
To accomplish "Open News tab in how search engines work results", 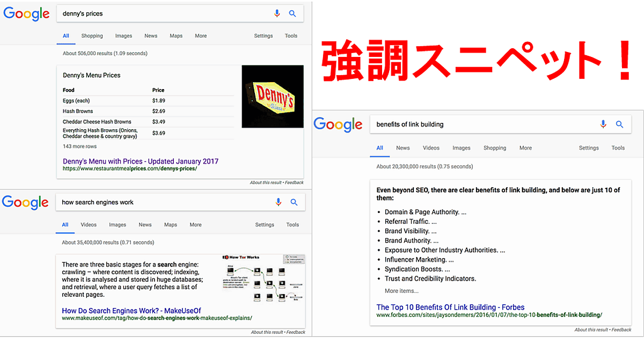I will click(x=145, y=225).
